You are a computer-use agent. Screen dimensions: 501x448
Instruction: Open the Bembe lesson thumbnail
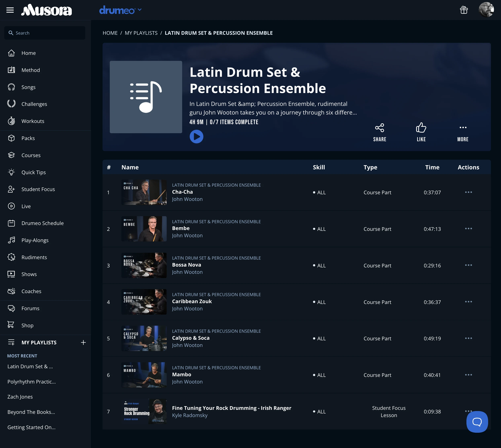(x=144, y=229)
